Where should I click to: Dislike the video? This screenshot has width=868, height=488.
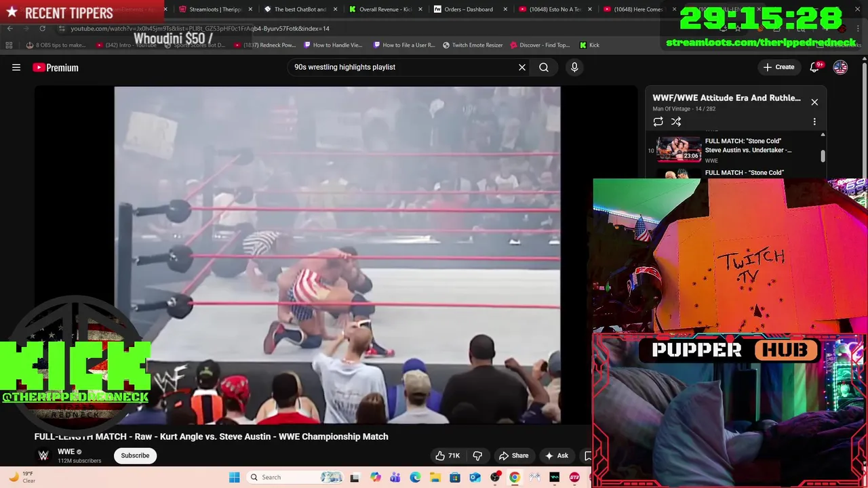pyautogui.click(x=477, y=455)
